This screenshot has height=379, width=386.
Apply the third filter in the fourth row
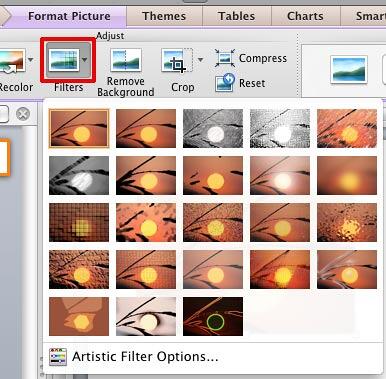click(213, 269)
